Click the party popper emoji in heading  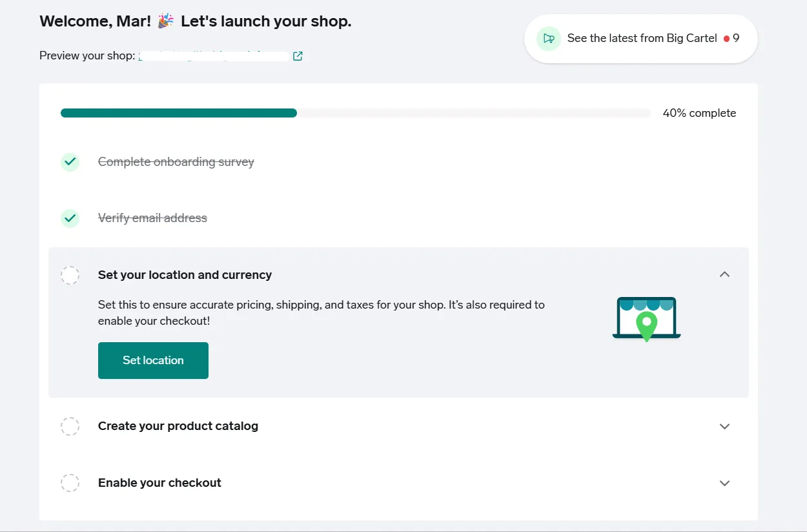pyautogui.click(x=166, y=21)
